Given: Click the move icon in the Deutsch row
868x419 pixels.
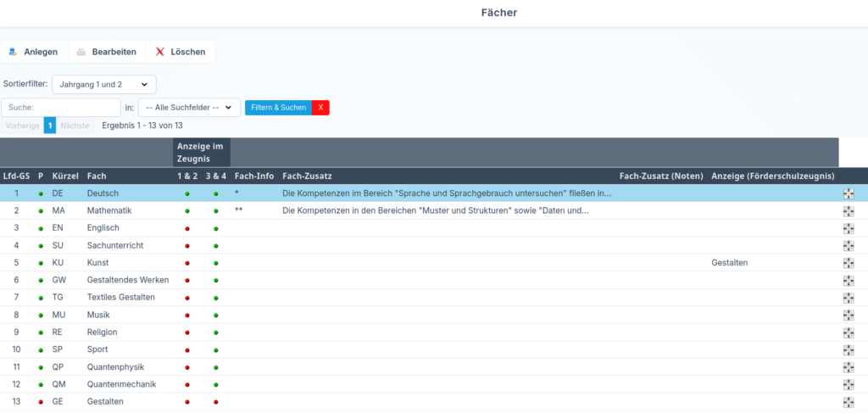Looking at the screenshot, I should point(849,193).
